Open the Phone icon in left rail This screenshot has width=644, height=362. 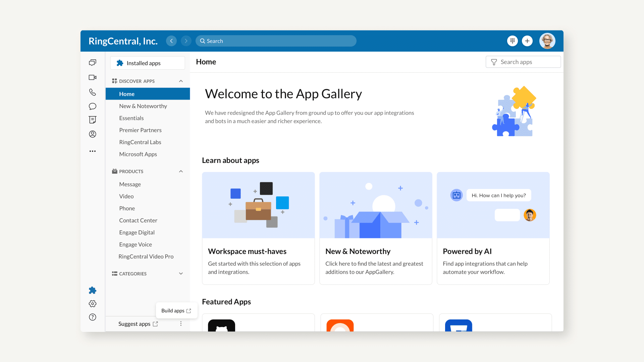click(x=93, y=92)
